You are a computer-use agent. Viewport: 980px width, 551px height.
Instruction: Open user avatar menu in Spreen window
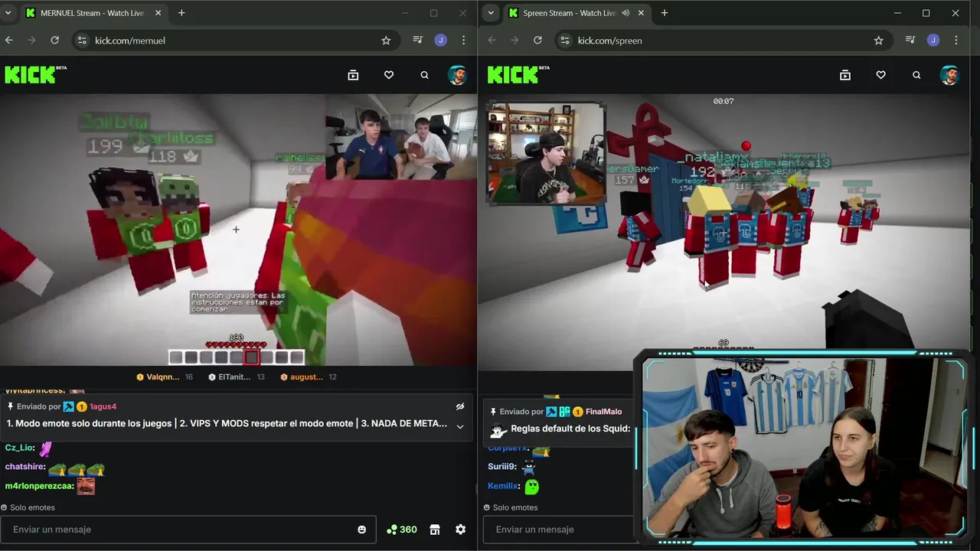[950, 75]
